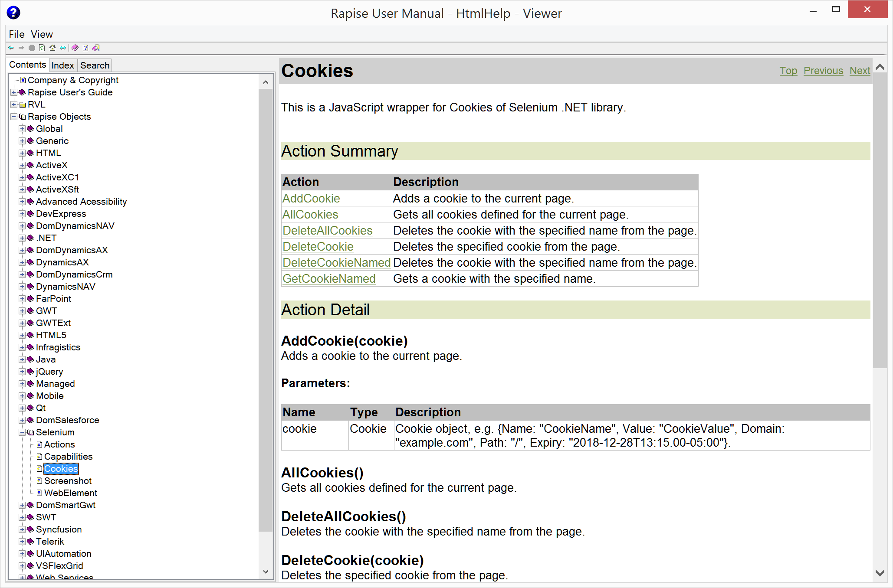Switch to the Index tab

pos(63,65)
